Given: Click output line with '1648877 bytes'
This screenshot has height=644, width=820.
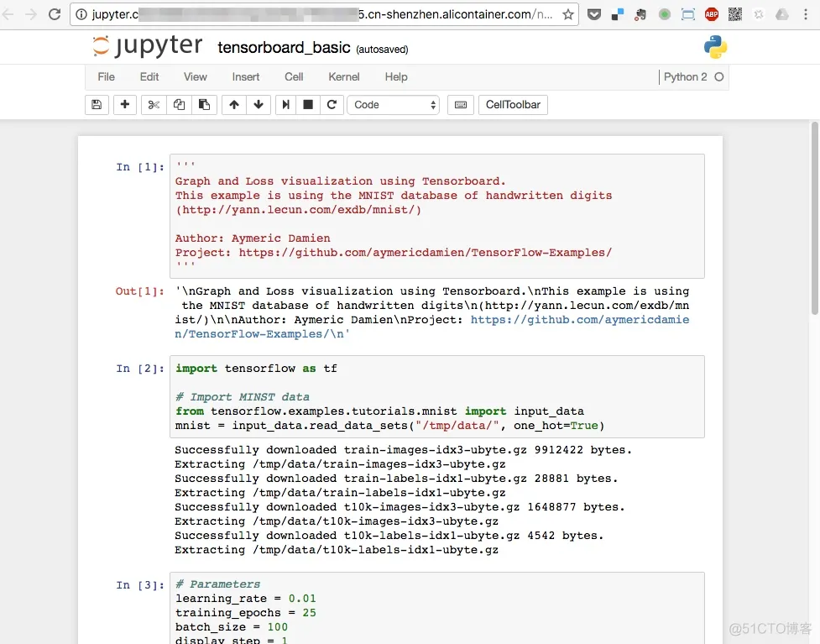Looking at the screenshot, I should coord(400,507).
